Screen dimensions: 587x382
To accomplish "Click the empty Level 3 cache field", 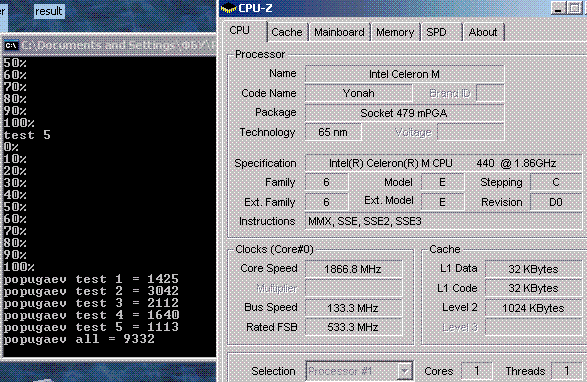I will [x=533, y=327].
